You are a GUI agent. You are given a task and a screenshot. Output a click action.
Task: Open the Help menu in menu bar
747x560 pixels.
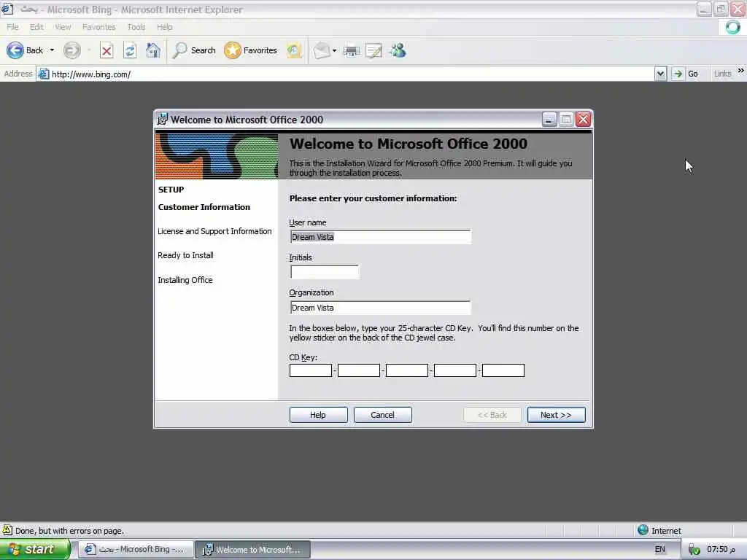(164, 27)
